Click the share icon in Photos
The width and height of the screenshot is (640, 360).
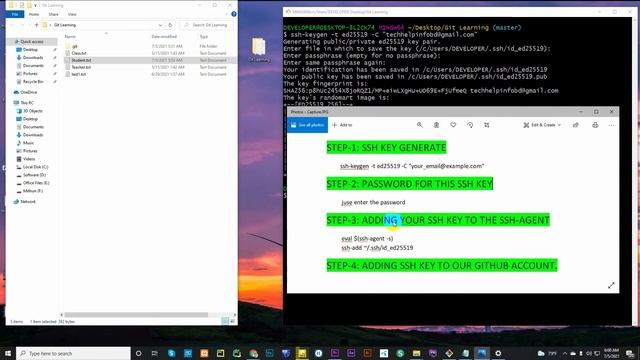(x=576, y=125)
